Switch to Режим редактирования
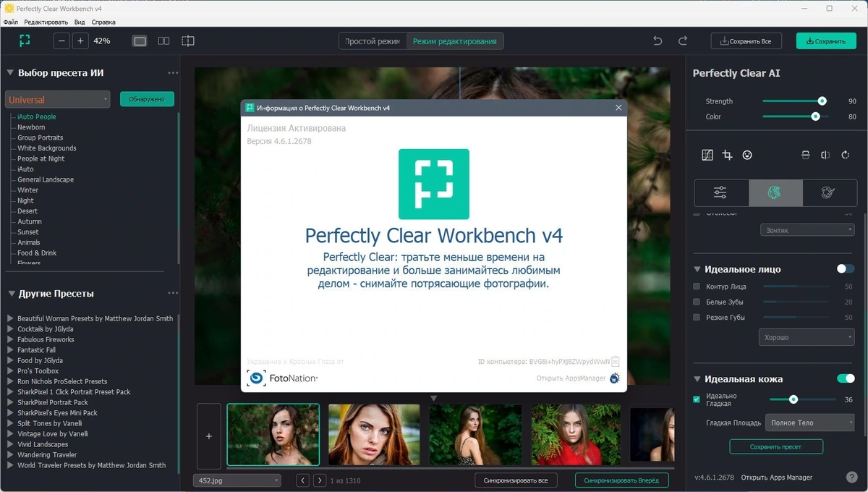 (x=455, y=41)
